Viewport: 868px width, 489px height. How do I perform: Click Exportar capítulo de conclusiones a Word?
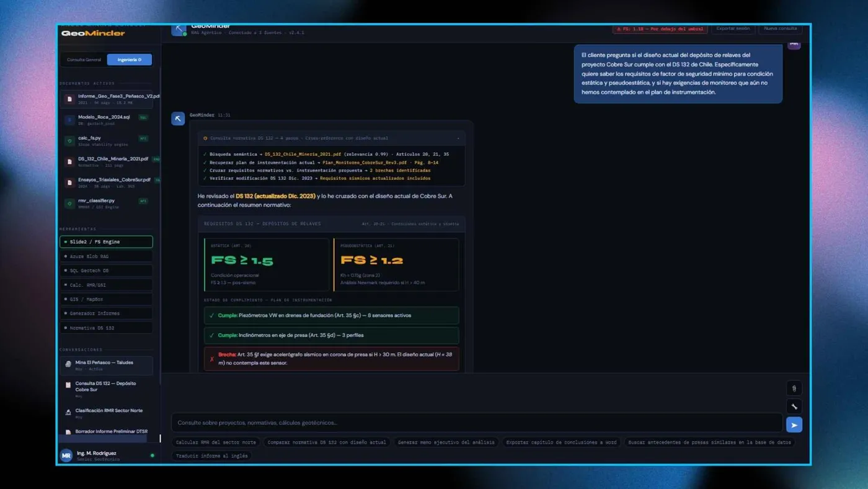coord(561,442)
